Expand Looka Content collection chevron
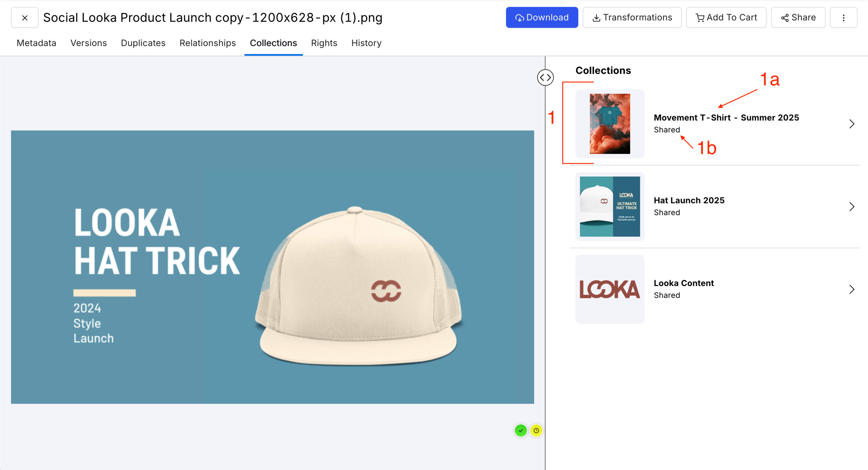 click(852, 289)
